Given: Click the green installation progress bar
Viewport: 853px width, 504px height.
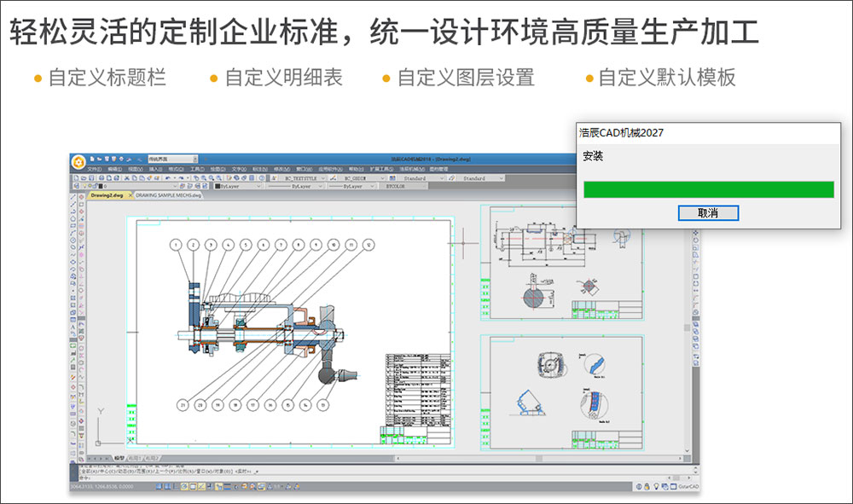Looking at the screenshot, I should tap(708, 189).
